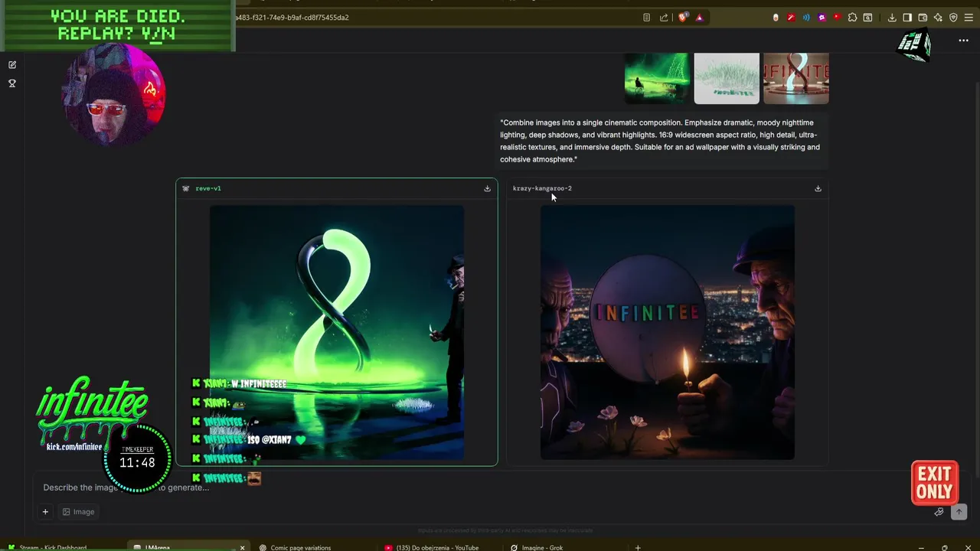Open the three-dot page options menu
The height and width of the screenshot is (551, 980).
(963, 41)
